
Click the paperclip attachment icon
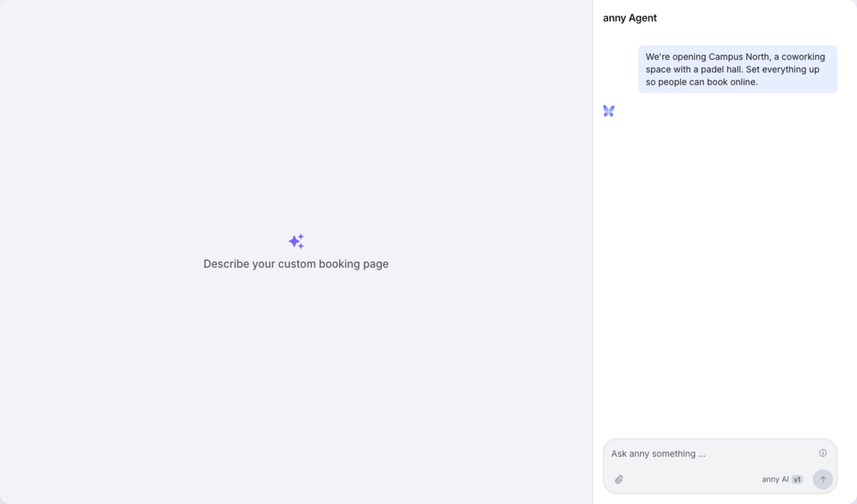(618, 479)
